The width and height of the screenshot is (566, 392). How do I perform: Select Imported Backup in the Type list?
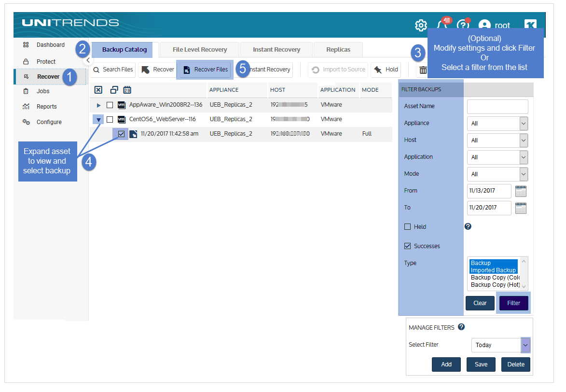(x=494, y=270)
